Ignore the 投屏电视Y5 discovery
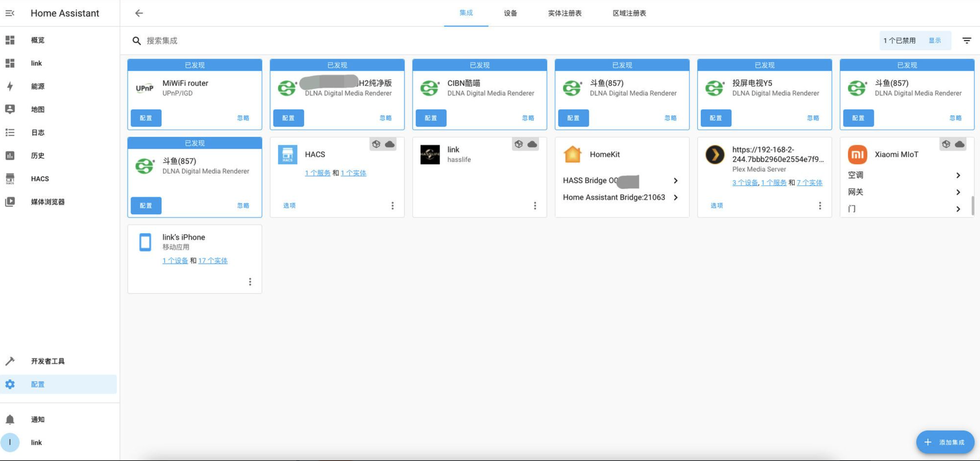This screenshot has height=461, width=980. click(x=813, y=118)
